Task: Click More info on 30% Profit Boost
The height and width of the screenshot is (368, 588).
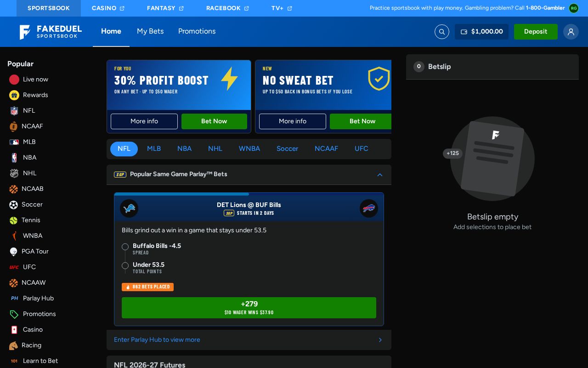Action: pyautogui.click(x=144, y=121)
